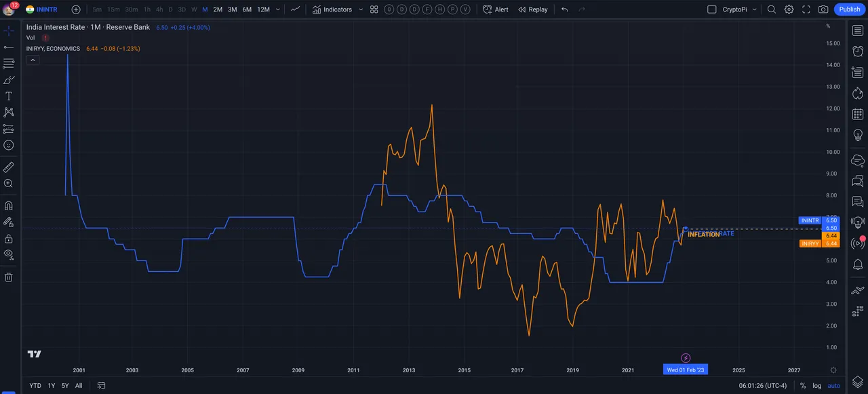Open timezone selector 06:01:26 (UTC-4)
868x394 pixels.
pos(763,386)
